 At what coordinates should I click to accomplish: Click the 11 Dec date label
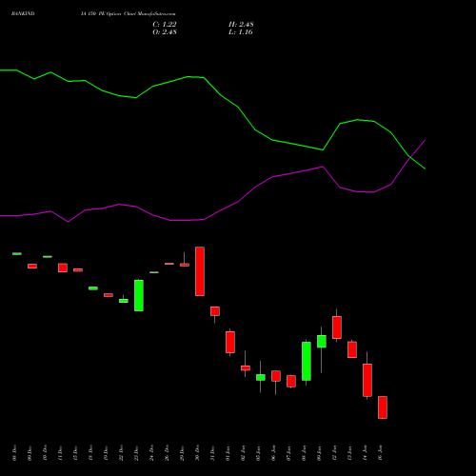(60, 453)
